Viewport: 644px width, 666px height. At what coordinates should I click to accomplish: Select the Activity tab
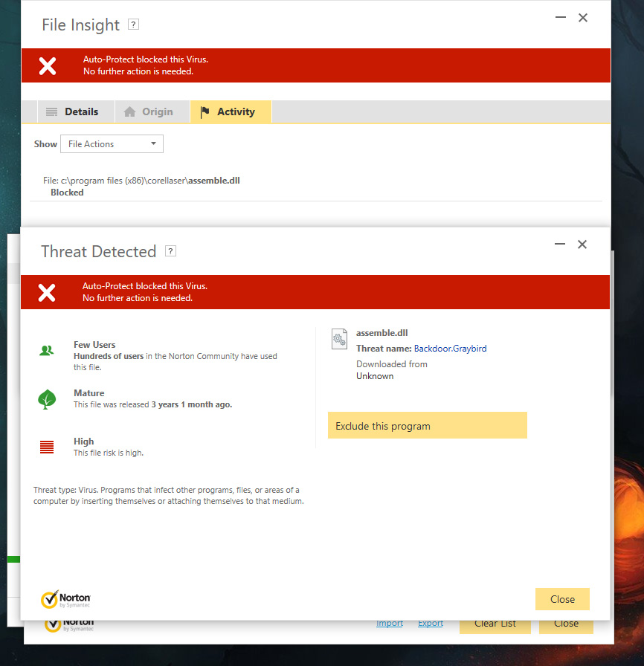click(x=228, y=112)
